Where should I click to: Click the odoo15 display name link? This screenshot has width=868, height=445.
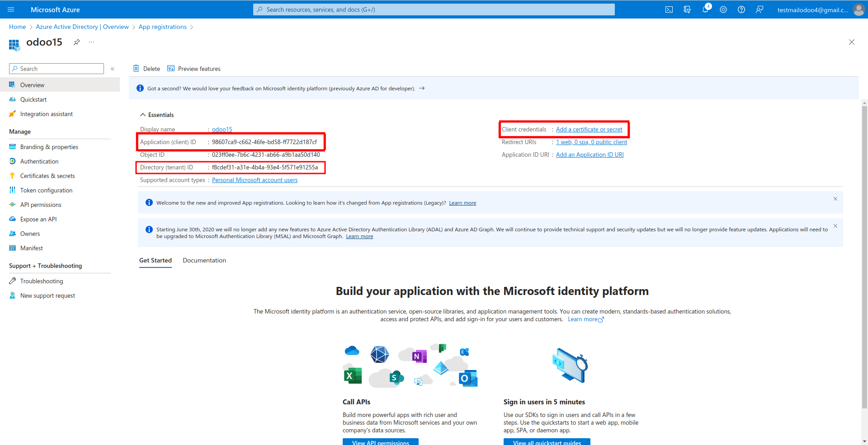click(222, 129)
